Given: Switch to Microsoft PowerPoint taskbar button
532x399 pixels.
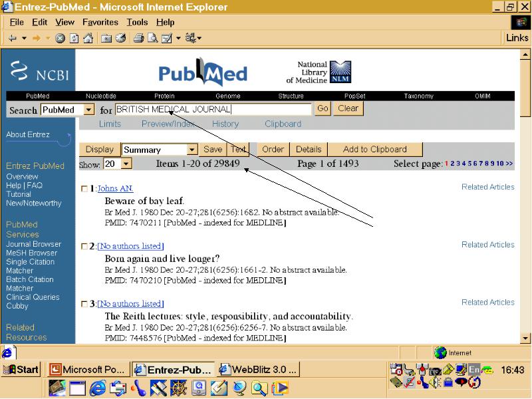Looking at the screenshot, I should click(88, 369).
